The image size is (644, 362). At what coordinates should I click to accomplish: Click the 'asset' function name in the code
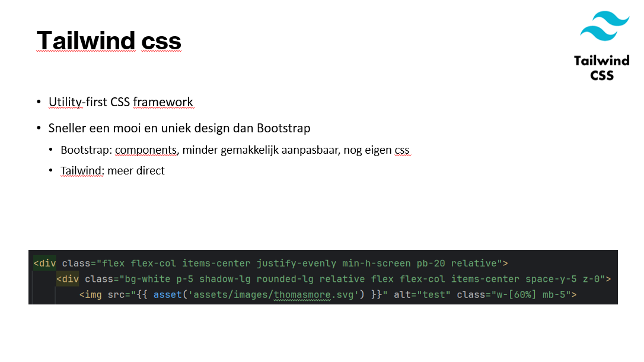[x=168, y=294]
